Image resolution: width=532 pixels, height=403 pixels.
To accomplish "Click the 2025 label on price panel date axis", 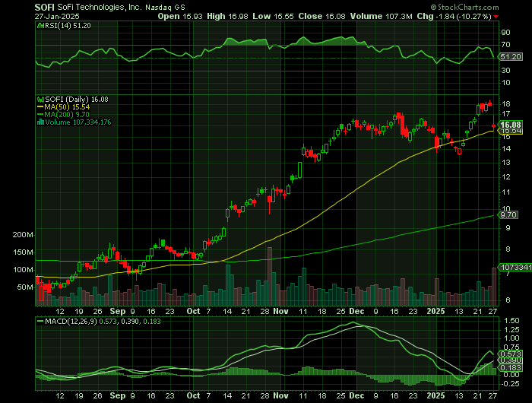I will [435, 311].
